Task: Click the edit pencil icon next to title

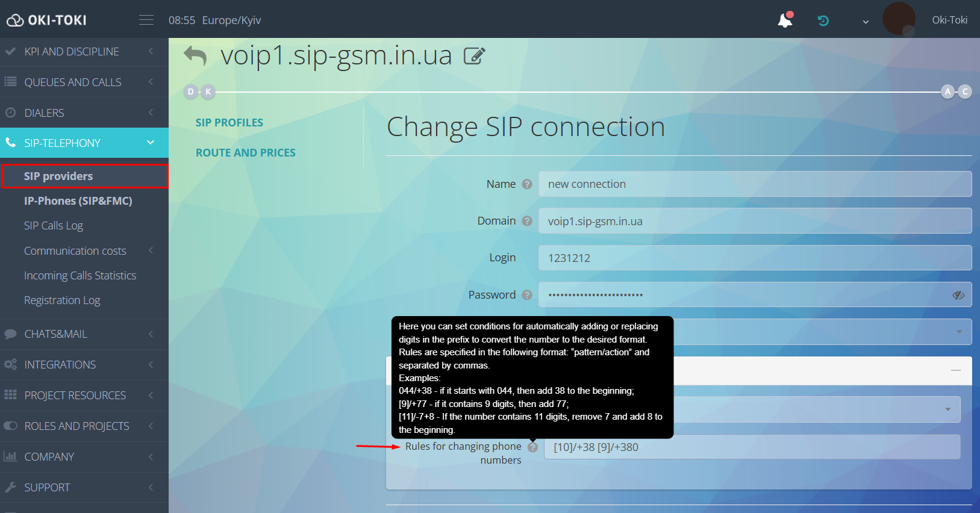Action: click(474, 56)
